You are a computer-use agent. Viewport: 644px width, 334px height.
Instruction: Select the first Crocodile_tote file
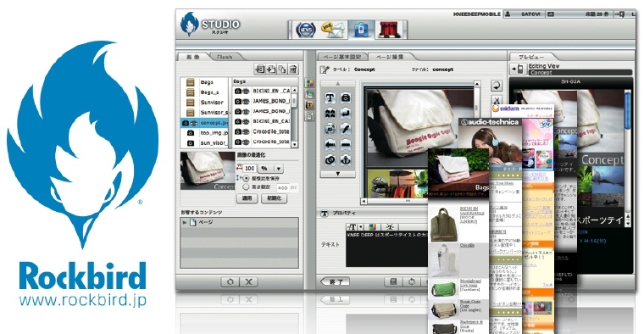coord(262,131)
